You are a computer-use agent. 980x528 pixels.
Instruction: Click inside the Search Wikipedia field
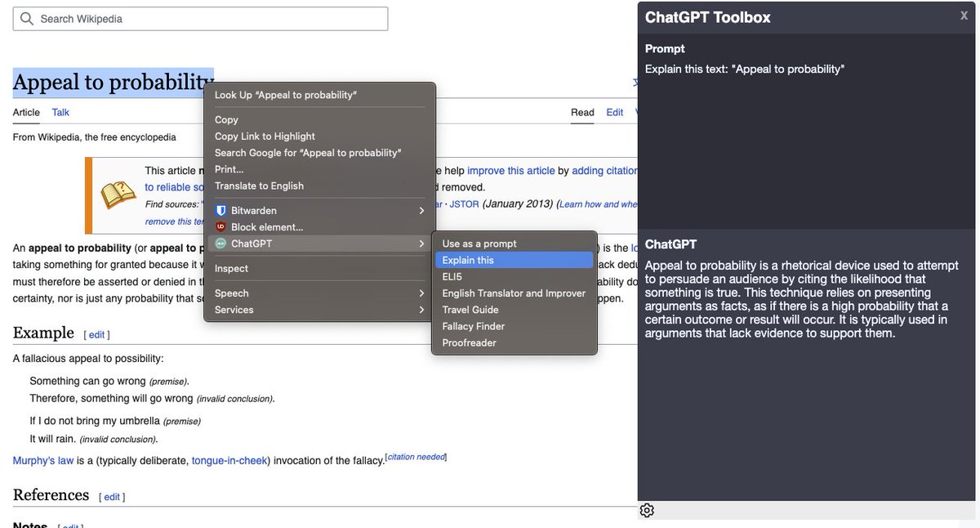pos(200,19)
